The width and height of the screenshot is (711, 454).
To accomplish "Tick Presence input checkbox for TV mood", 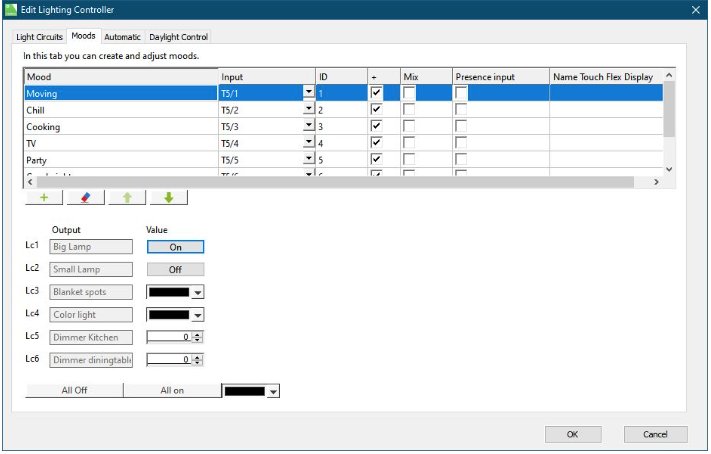I will pos(461,143).
